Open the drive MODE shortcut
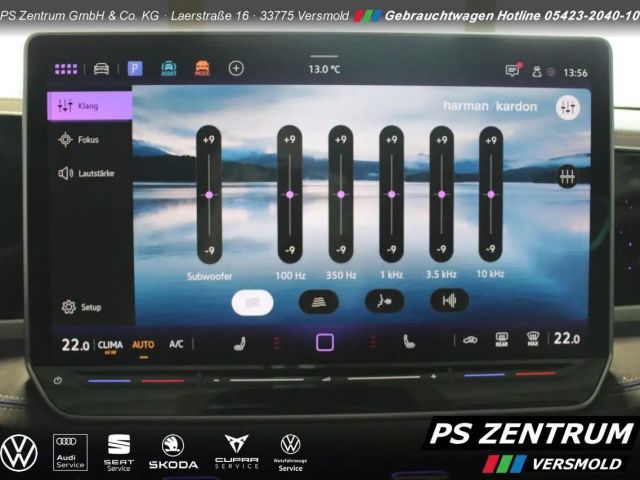 202,69
